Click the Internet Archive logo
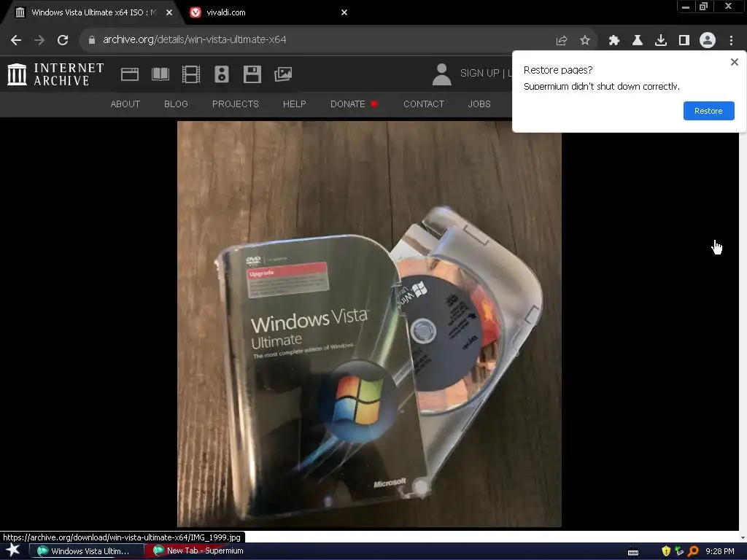Viewport: 747px width, 560px height. coord(55,74)
